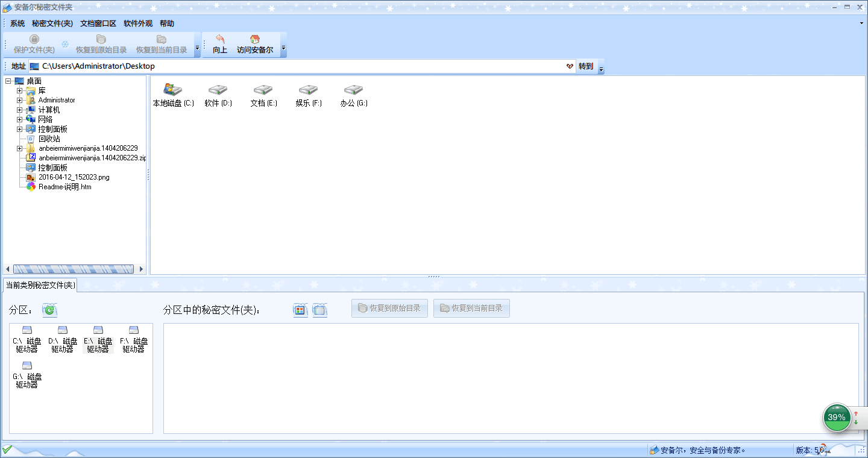Switch secret files to large icon view
This screenshot has width=868, height=458.
(300, 310)
